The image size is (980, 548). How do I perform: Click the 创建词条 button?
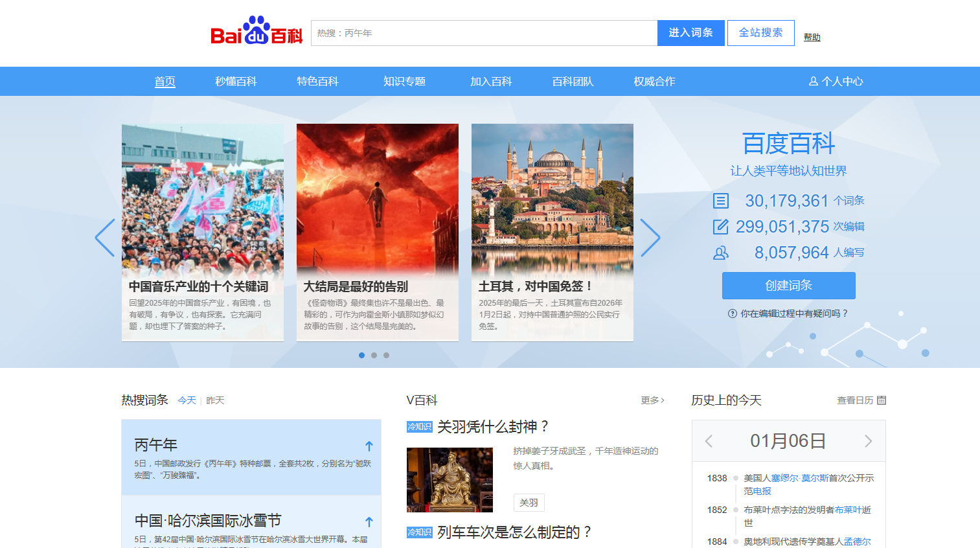point(788,285)
